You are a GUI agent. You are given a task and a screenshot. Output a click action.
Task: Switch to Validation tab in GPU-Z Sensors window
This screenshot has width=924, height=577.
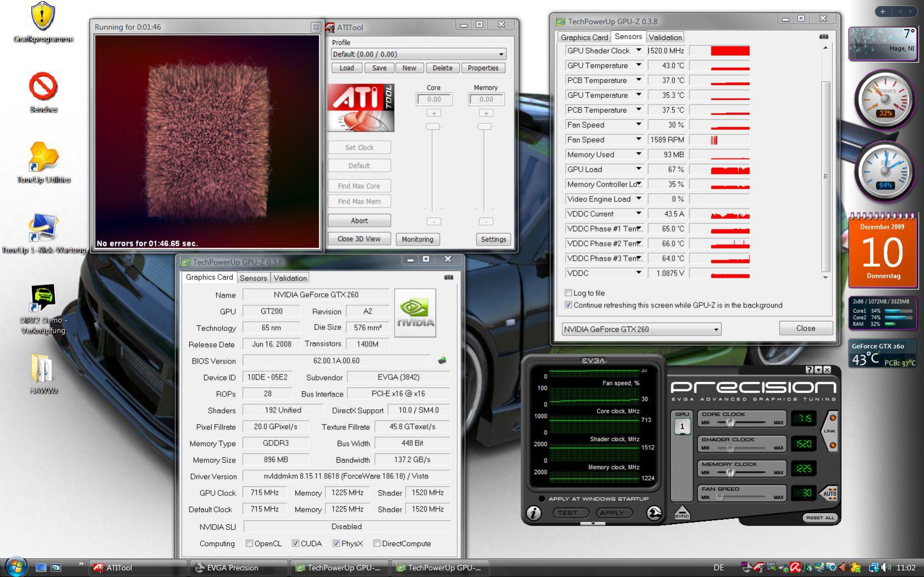tap(665, 37)
